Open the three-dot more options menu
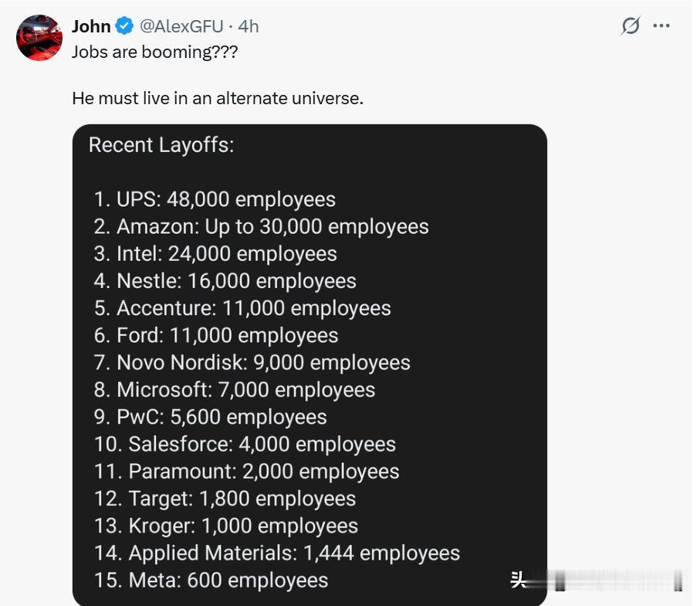Viewport: 700px width, 606px height. [661, 25]
